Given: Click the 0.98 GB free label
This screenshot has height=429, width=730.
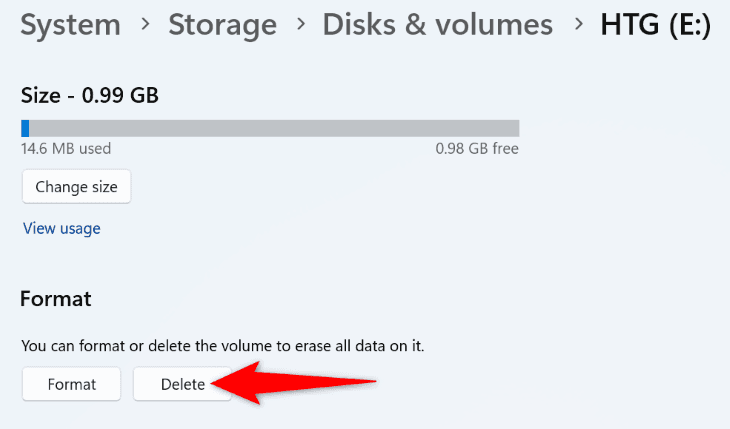Looking at the screenshot, I should click(477, 149).
